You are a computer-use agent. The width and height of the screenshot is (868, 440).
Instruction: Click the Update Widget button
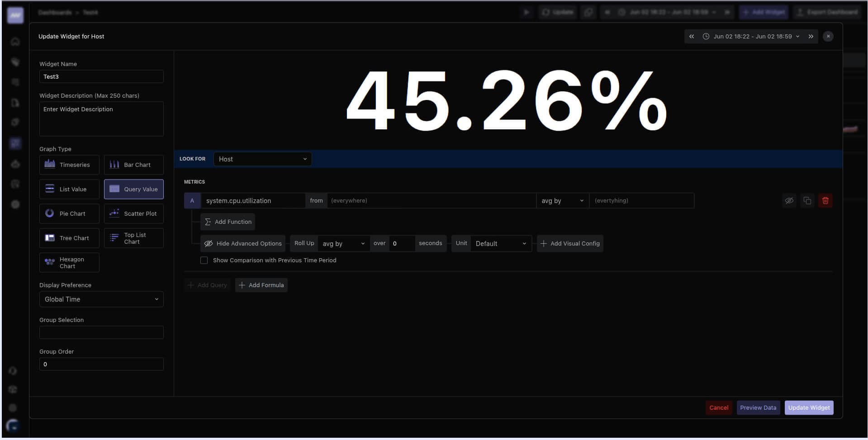(809, 407)
